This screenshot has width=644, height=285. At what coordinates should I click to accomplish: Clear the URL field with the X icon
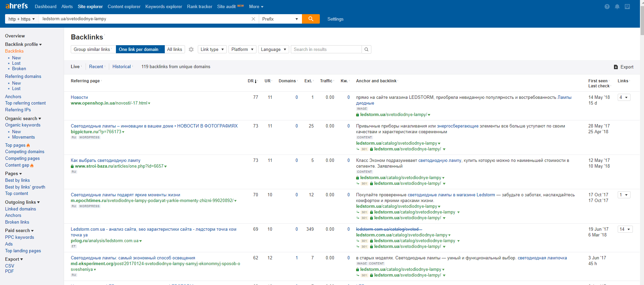(253, 19)
